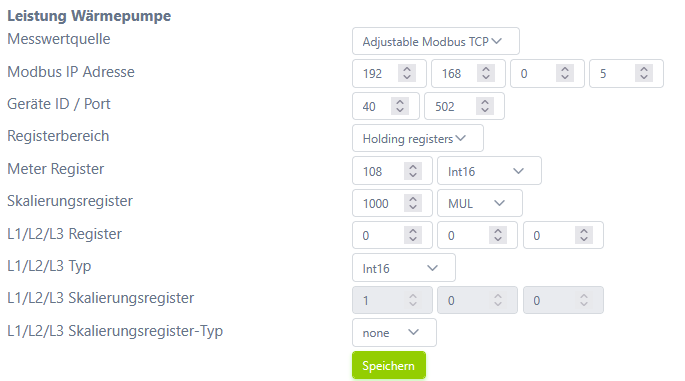Click the L3 Register input field
The width and height of the screenshot is (685, 381).
[563, 236]
